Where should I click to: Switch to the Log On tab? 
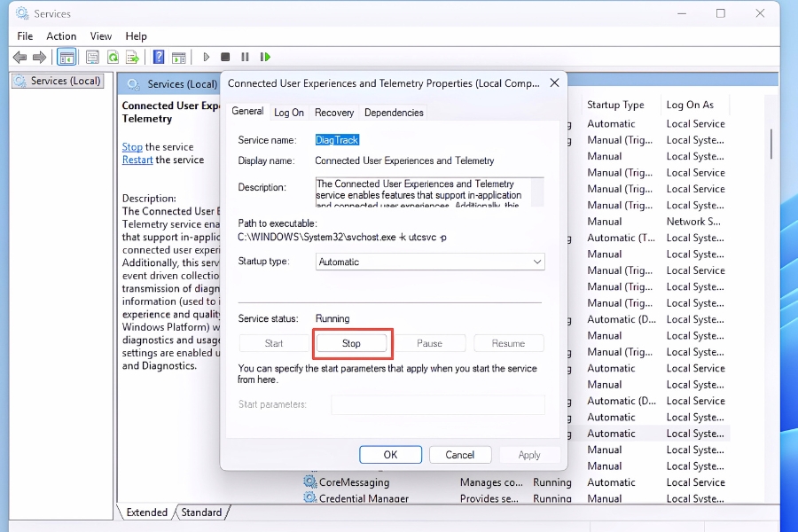click(288, 113)
